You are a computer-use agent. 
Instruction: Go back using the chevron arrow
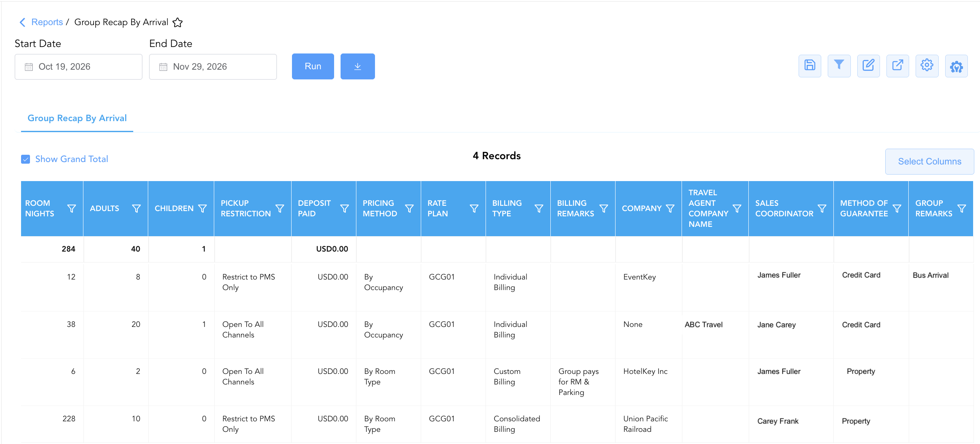pos(22,22)
